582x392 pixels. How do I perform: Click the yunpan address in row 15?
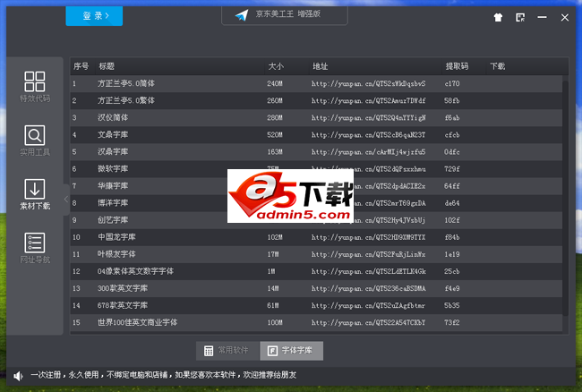(x=369, y=323)
